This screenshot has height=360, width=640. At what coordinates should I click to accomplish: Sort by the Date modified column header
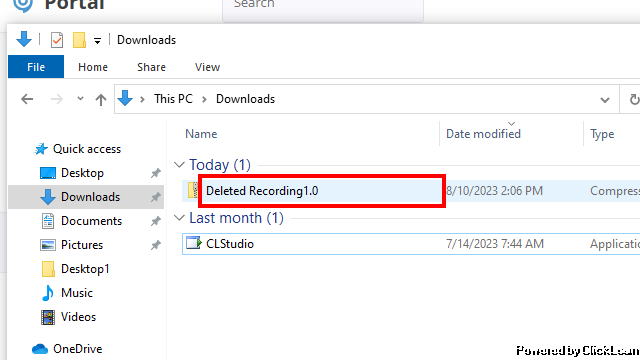(x=483, y=134)
